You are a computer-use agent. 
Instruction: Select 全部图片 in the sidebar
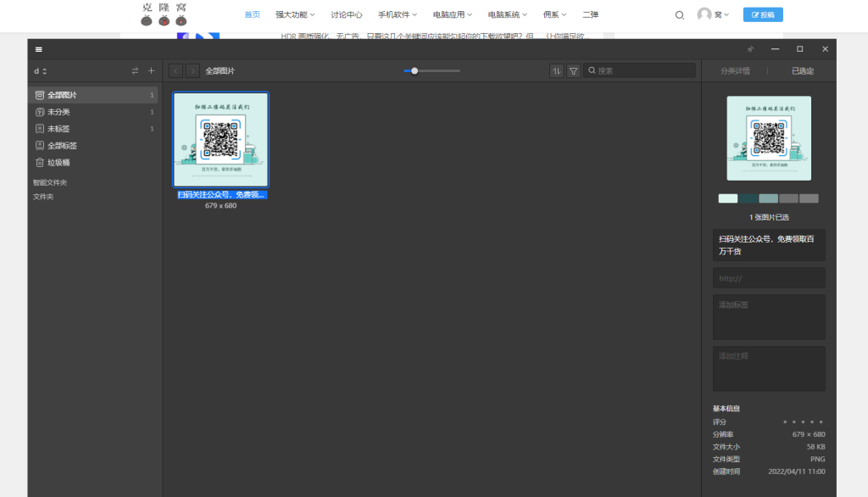click(x=93, y=95)
